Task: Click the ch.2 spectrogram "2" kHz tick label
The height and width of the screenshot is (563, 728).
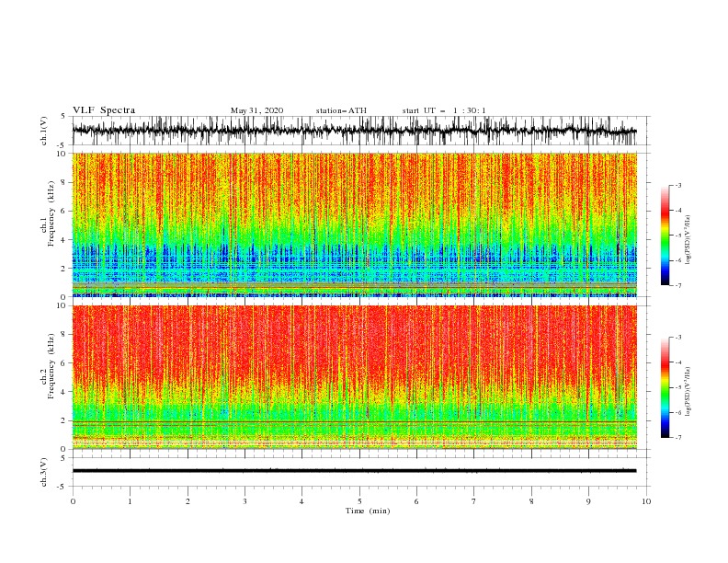Action: tap(64, 420)
